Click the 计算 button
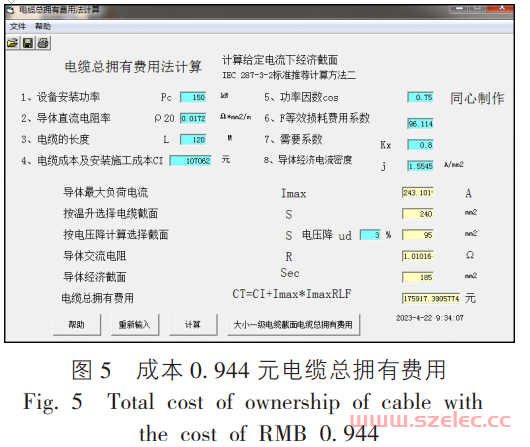The width and height of the screenshot is (530, 447). click(x=193, y=325)
